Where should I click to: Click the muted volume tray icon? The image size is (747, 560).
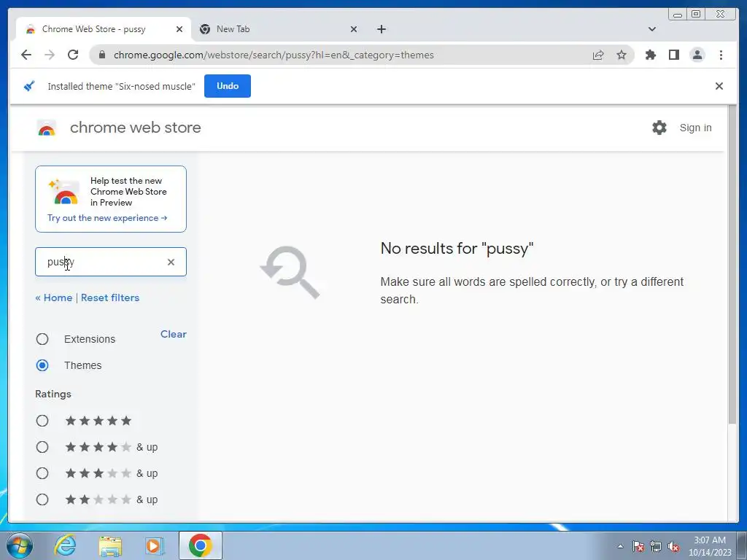(x=673, y=546)
